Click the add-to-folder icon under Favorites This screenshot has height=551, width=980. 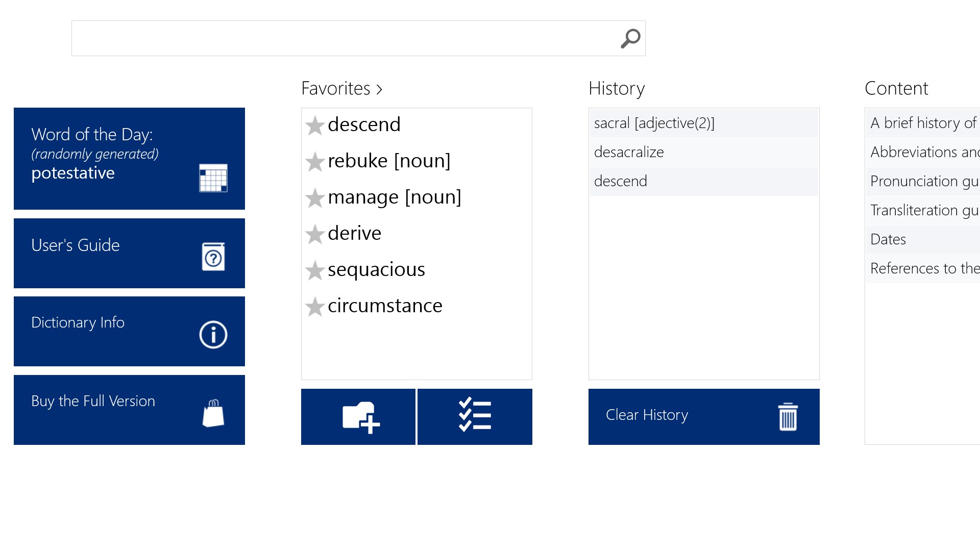[x=358, y=416]
